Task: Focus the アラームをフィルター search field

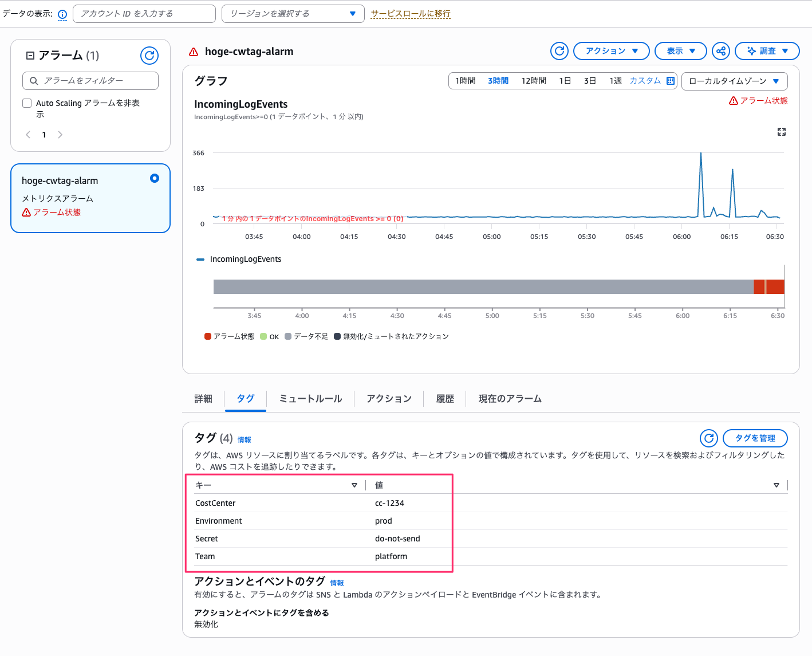Action: 90,81
